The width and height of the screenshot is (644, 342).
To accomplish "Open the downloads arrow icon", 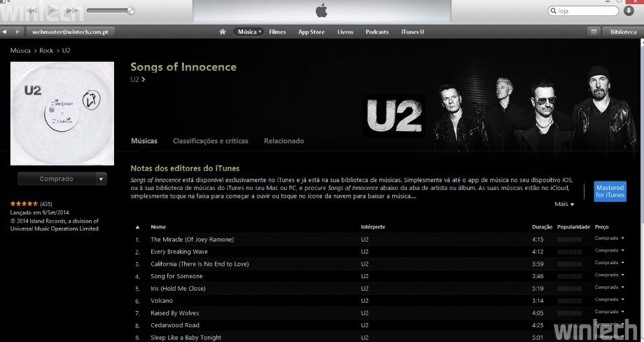I will coord(629,11).
